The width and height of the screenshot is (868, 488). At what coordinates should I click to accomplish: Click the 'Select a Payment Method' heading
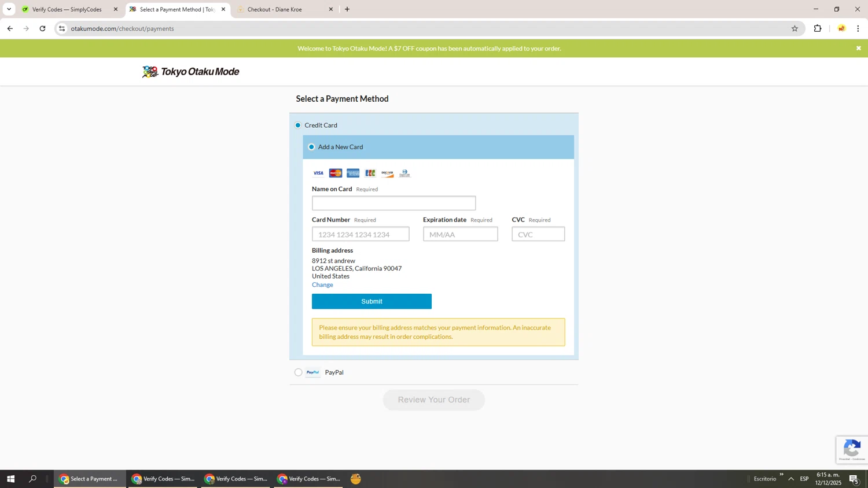342,99
